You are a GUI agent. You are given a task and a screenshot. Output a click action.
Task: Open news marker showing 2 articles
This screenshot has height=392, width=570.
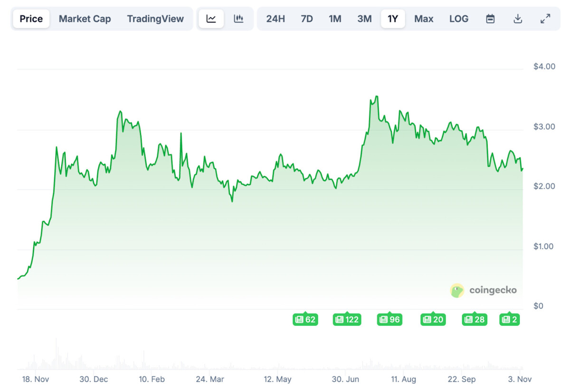[509, 319]
